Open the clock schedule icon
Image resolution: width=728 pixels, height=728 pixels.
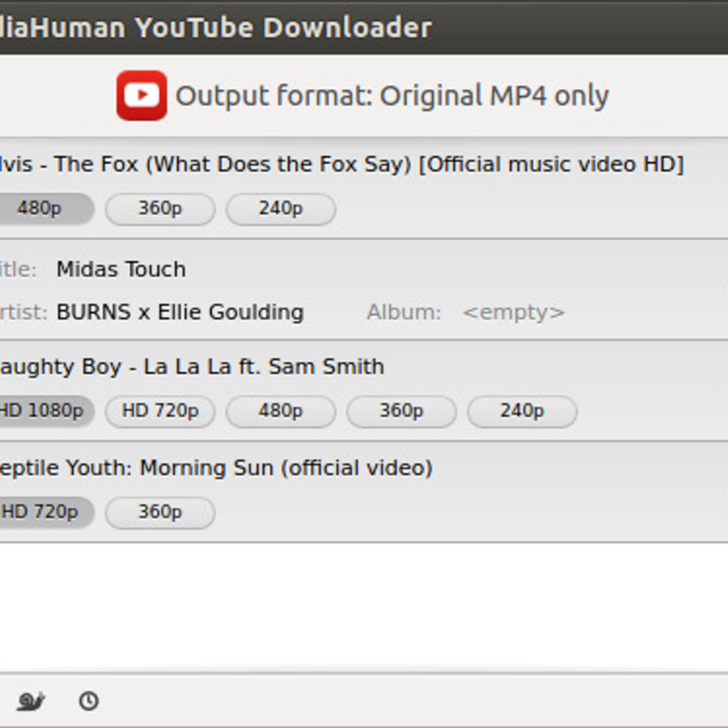[x=89, y=701]
